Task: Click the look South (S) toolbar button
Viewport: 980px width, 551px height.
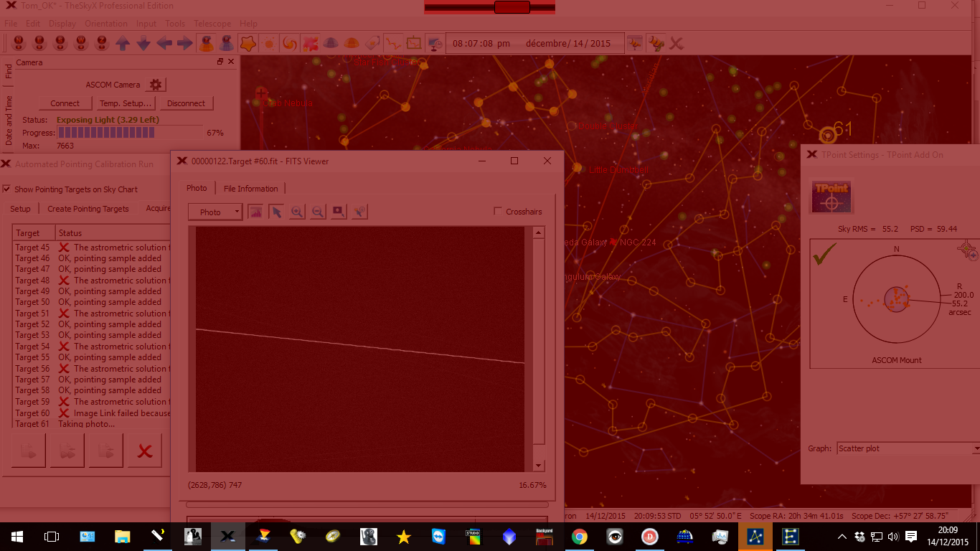Action: [60, 43]
